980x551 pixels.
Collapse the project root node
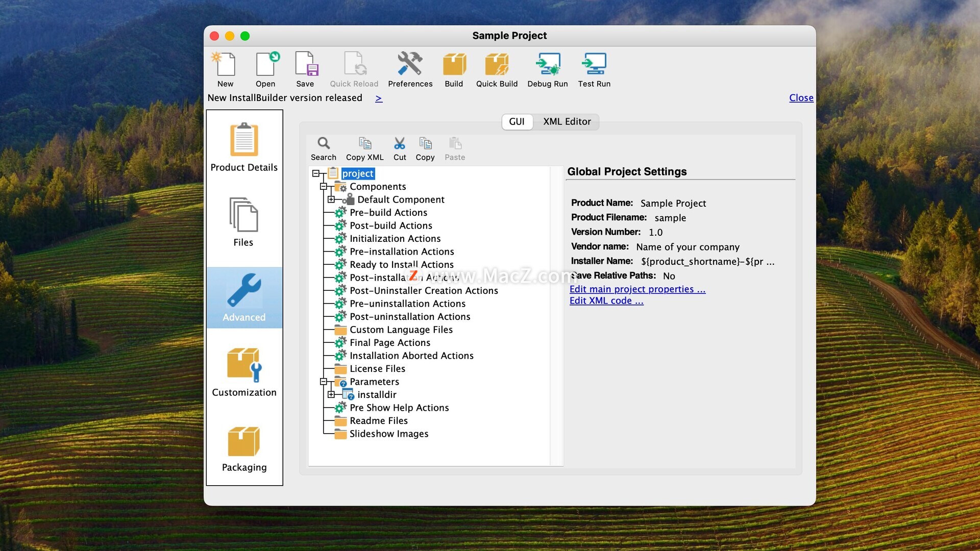(x=316, y=173)
